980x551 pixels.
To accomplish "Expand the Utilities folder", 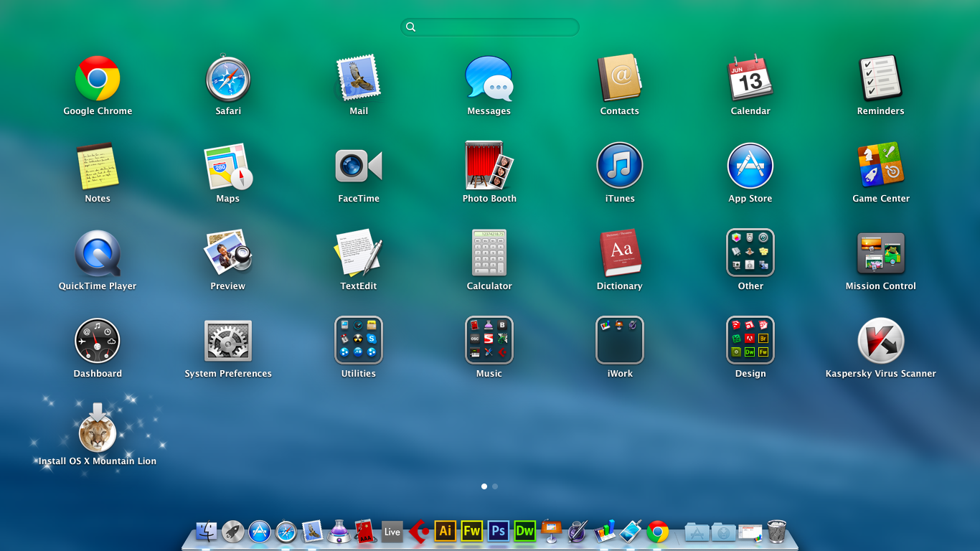I will tap(359, 341).
